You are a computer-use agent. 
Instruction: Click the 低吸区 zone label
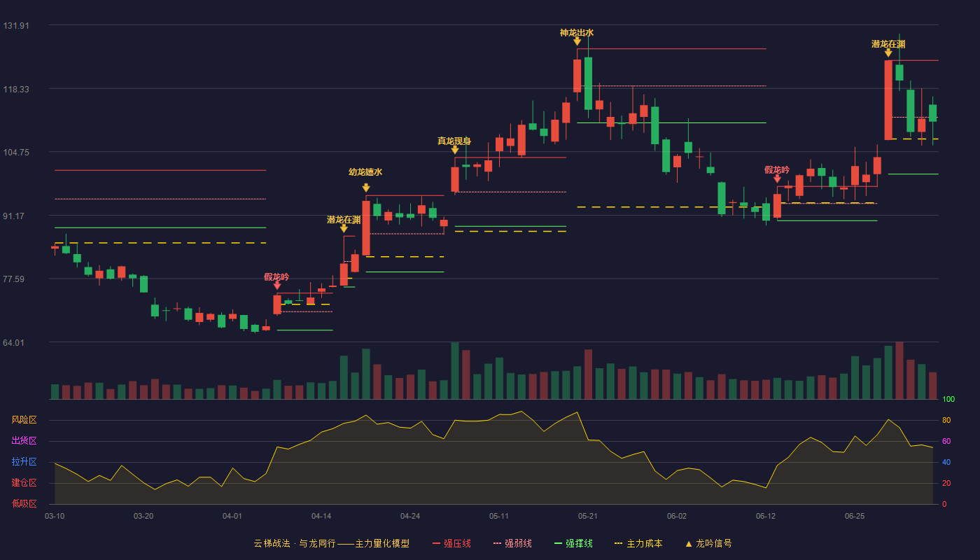(x=24, y=504)
